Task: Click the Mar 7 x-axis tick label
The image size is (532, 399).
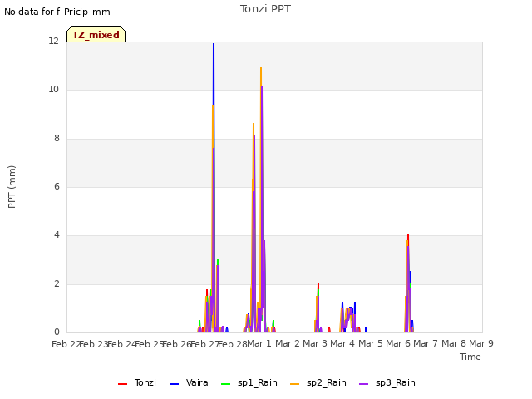Action: 426,343
